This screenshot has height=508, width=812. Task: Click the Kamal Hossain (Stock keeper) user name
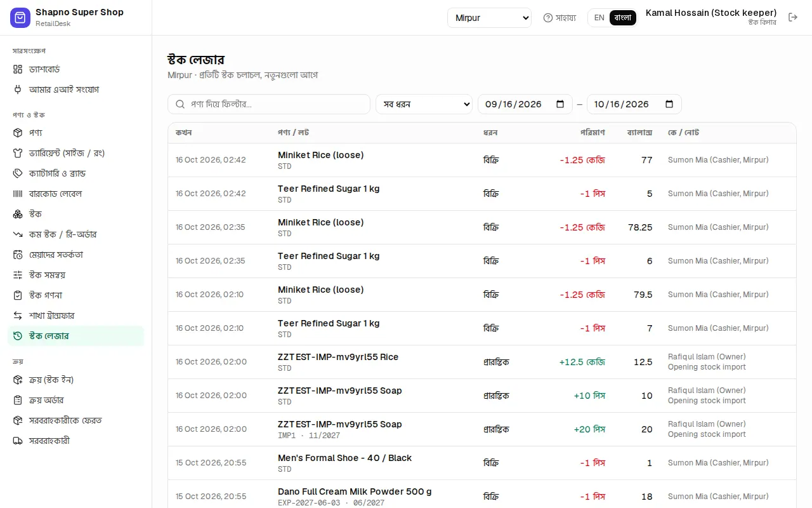(711, 13)
